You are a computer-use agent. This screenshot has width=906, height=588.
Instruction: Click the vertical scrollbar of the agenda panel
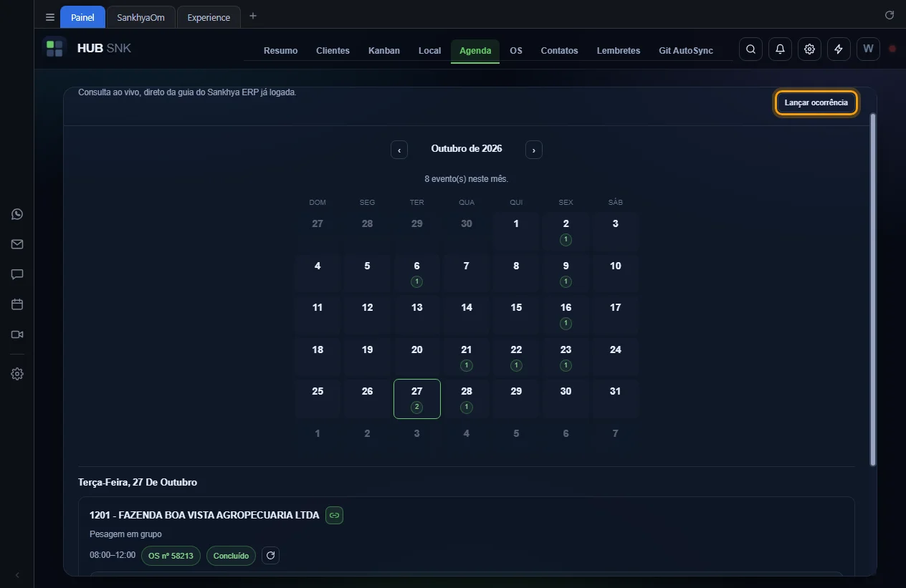pos(872,289)
